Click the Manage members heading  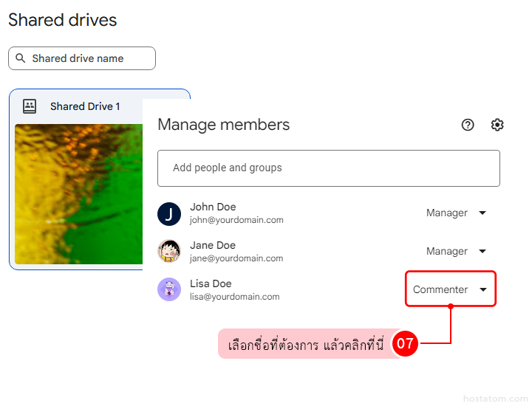coord(224,125)
